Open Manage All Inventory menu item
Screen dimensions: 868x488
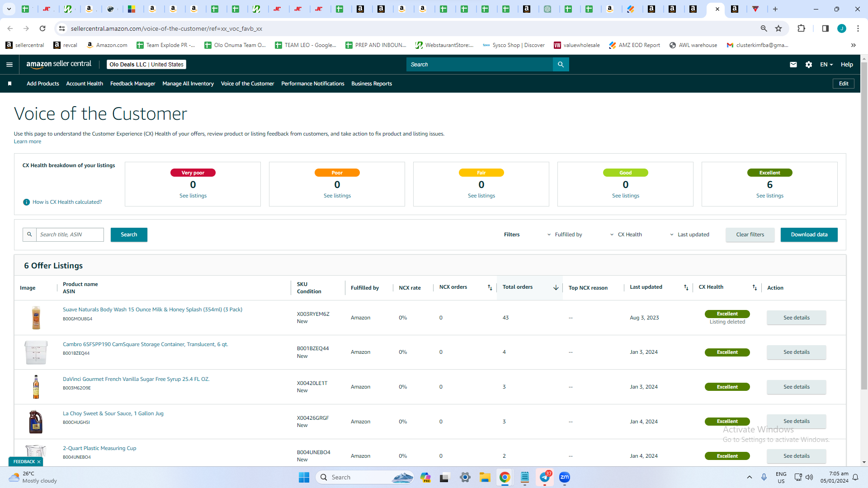[188, 84]
